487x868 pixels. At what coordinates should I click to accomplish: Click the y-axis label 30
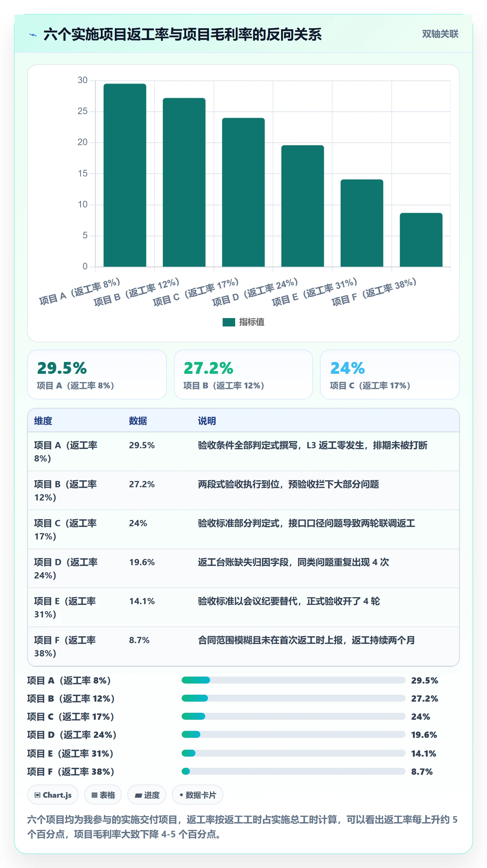click(x=82, y=80)
